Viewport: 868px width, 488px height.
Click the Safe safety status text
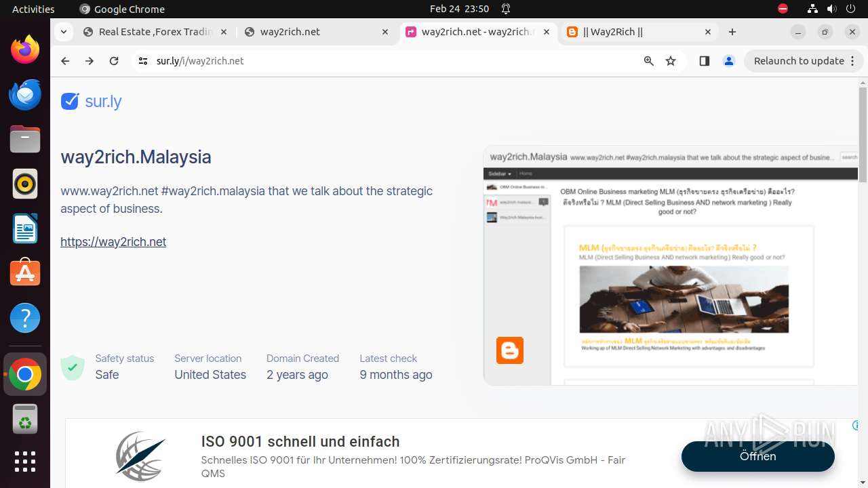point(107,375)
